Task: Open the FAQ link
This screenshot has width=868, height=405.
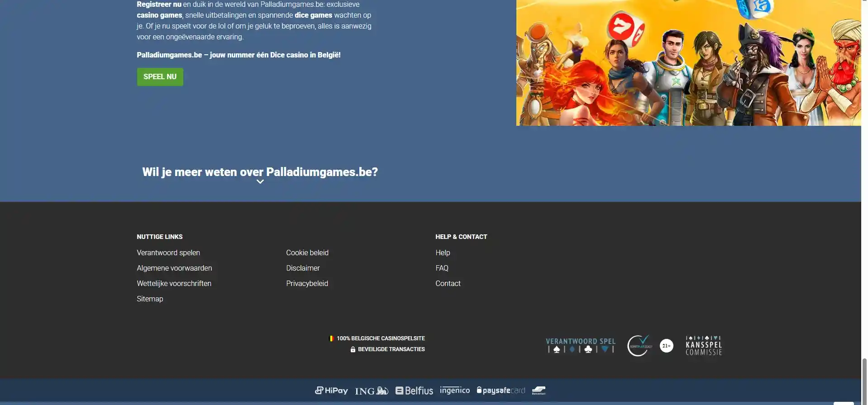Action: pyautogui.click(x=442, y=268)
